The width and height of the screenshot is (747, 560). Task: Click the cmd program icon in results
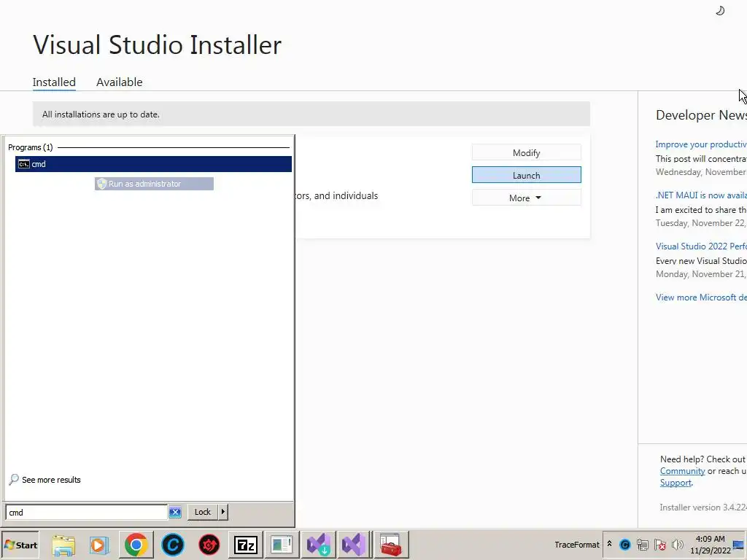point(24,164)
